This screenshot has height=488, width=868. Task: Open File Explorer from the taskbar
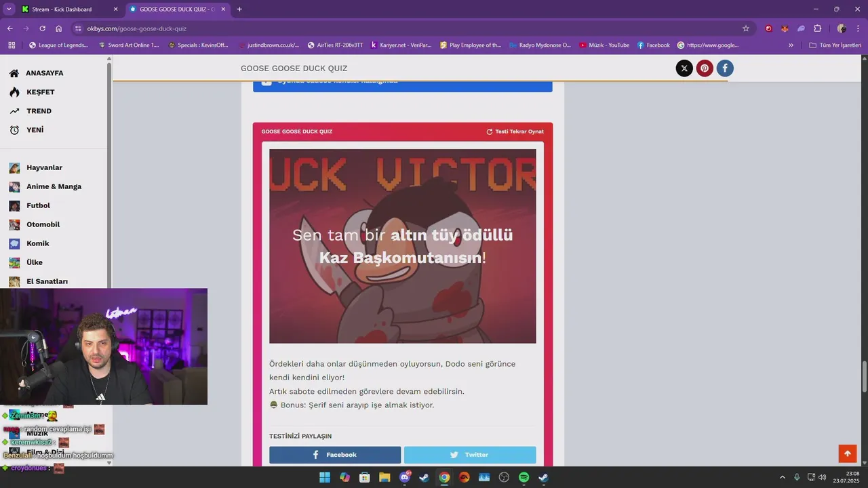[384, 477]
